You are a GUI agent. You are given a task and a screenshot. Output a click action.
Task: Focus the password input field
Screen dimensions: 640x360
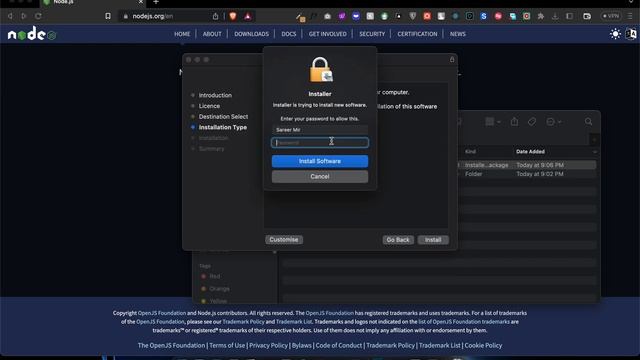click(x=320, y=142)
